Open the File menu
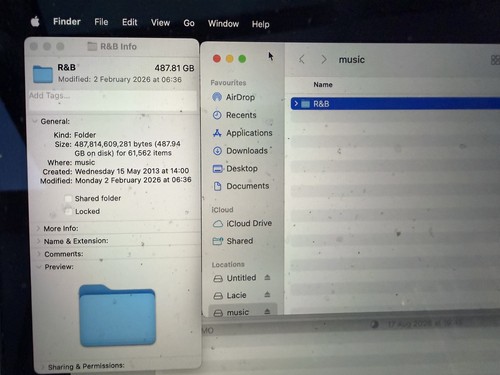This screenshot has width=500, height=375. 101,22
